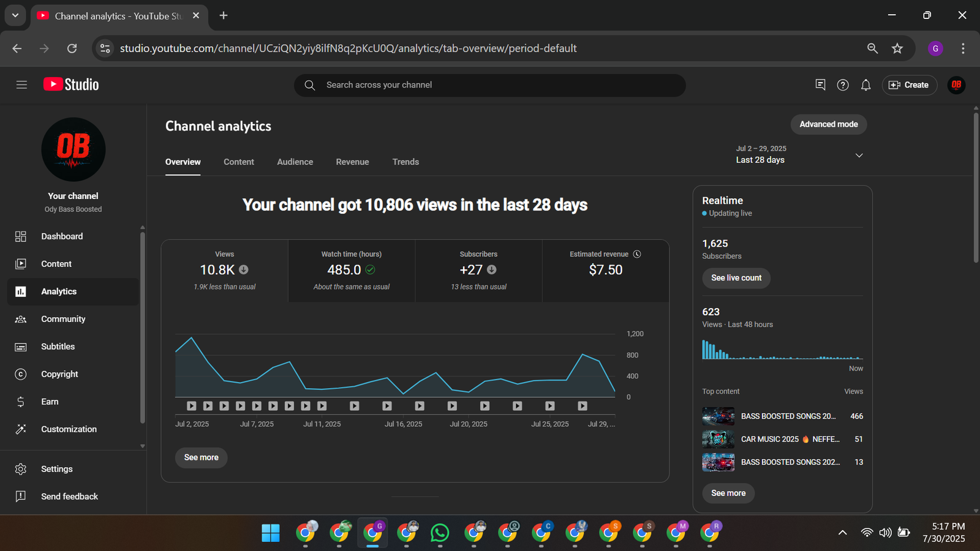Open the comments notifications icon in header
Screen dimensions: 980x551
click(x=820, y=85)
